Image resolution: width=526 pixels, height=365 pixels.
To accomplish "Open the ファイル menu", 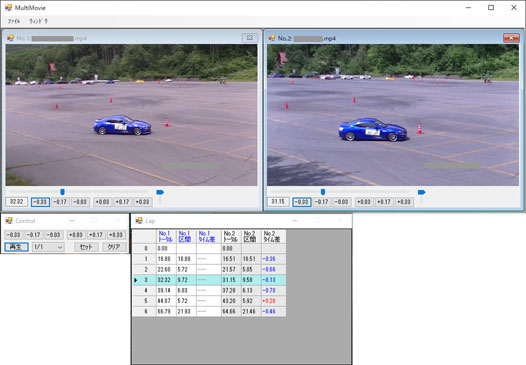I will [x=14, y=21].
